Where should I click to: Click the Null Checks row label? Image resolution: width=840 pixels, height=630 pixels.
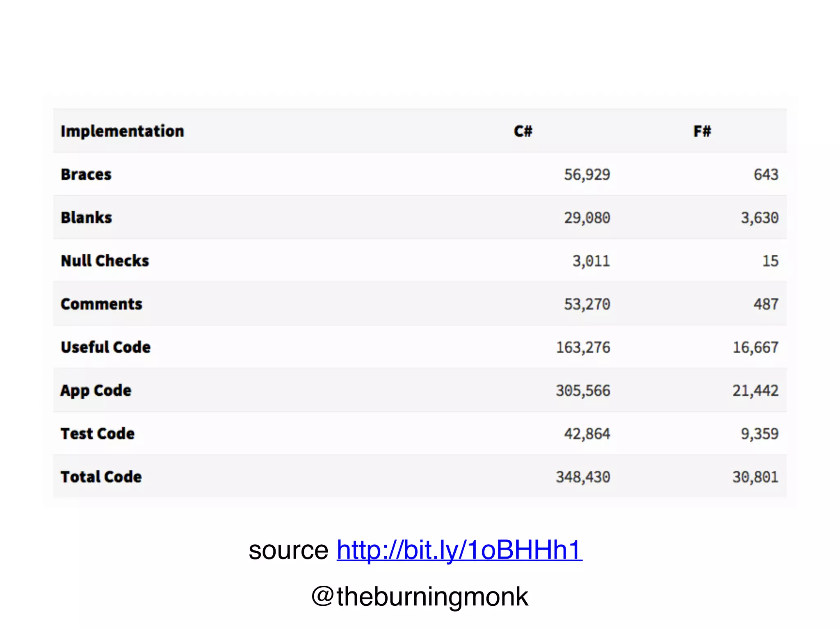tap(105, 261)
